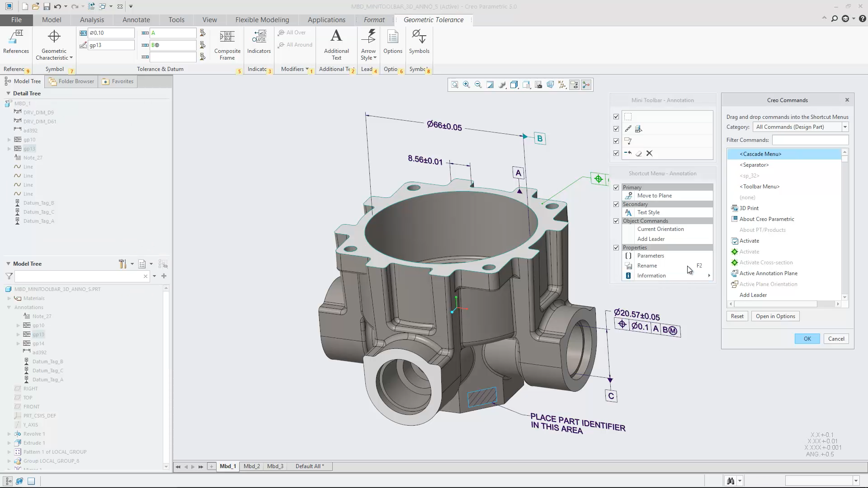Click Refit in the graphics toolbar
The height and width of the screenshot is (488, 868).
point(455,85)
